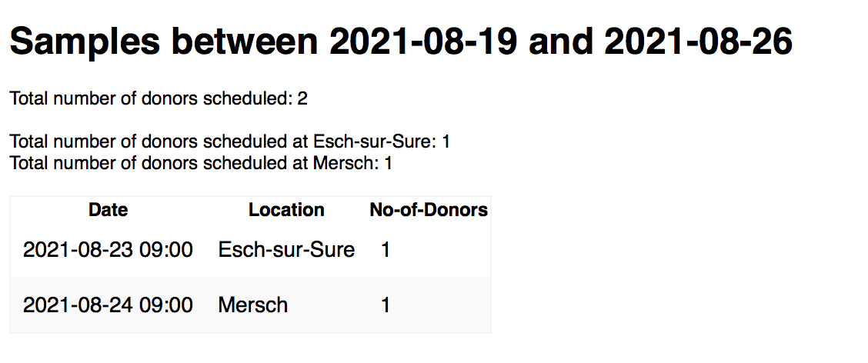
Task: Click the Esch-sur-Sure location cell in the table
Action: tap(286, 250)
